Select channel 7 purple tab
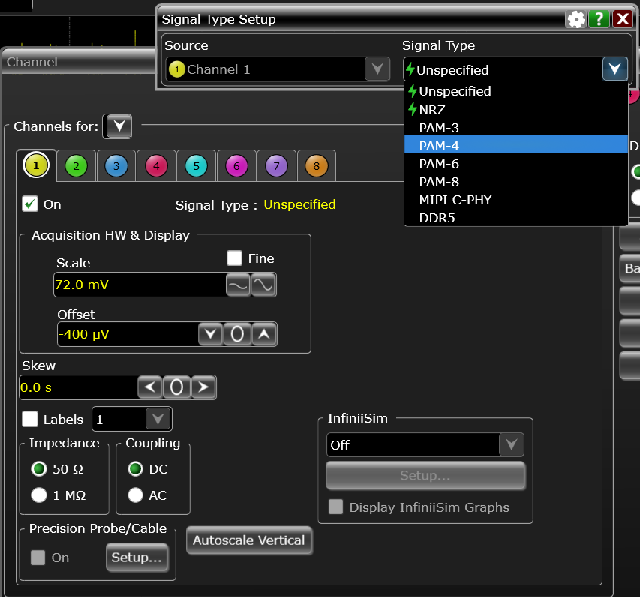The height and width of the screenshot is (597, 640). (x=276, y=166)
